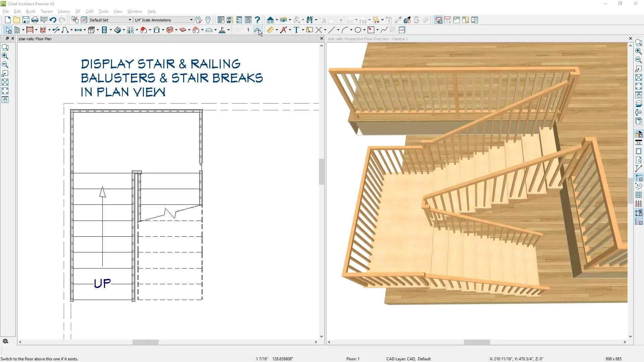This screenshot has height=362, width=644.
Task: Expand the Text tool dropdown arrow
Action: (303, 30)
